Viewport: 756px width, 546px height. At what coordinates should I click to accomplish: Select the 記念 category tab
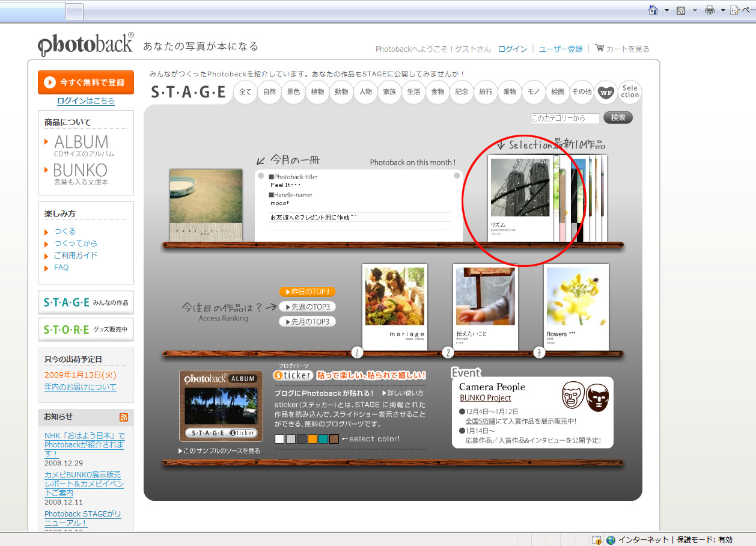462,92
